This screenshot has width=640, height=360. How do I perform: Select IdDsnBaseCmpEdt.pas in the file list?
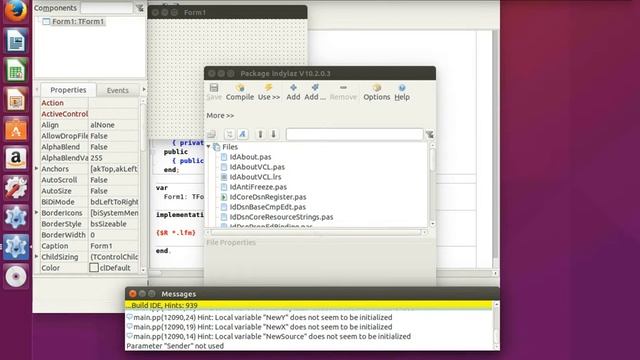coord(267,207)
